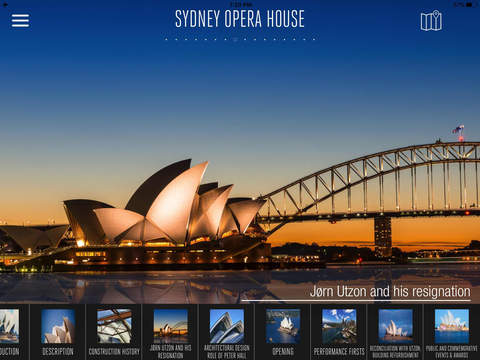
Task: Open the map view icon
Action: click(x=431, y=21)
